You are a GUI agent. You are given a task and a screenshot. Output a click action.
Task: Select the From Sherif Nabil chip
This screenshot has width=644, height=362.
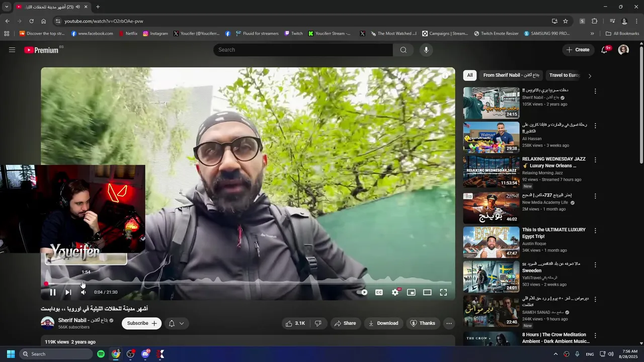pyautogui.click(x=511, y=75)
